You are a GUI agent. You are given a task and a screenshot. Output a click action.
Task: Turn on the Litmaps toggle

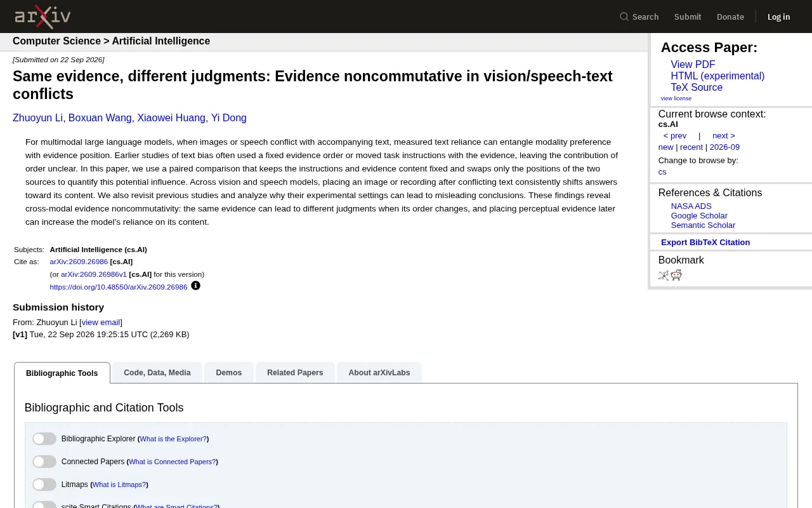[x=44, y=485]
